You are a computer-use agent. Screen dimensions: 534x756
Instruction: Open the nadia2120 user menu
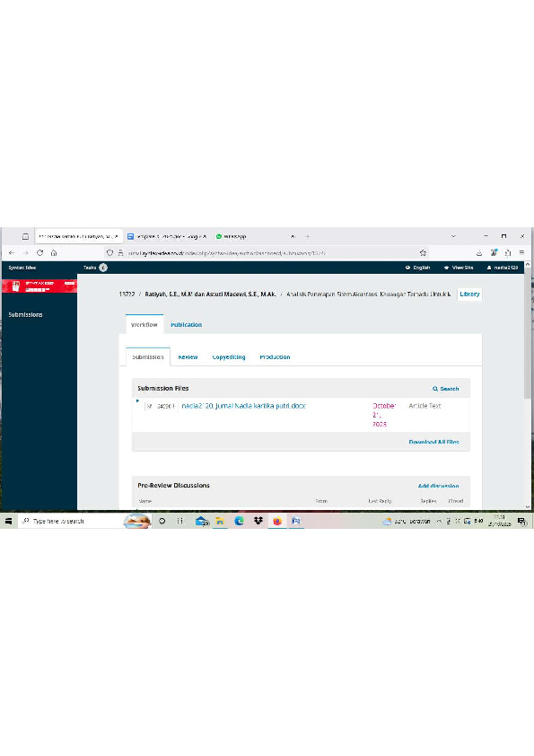pyautogui.click(x=503, y=268)
